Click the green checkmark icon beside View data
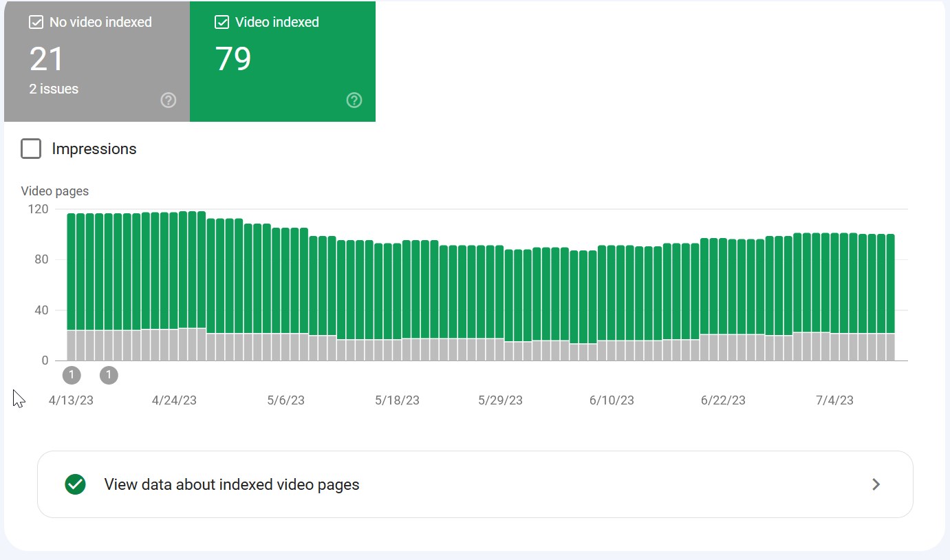 click(75, 484)
